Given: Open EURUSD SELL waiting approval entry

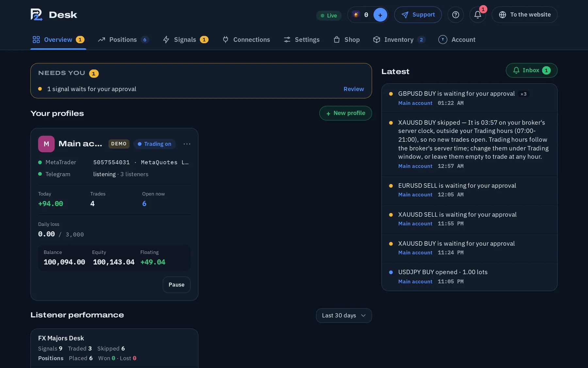Looking at the screenshot, I should [x=469, y=190].
